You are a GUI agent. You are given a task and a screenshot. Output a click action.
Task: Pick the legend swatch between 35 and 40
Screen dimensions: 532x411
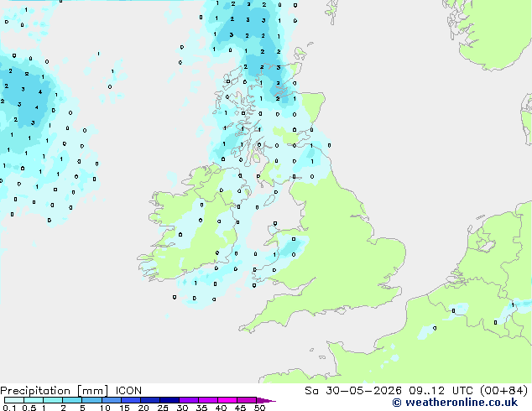pyautogui.click(x=208, y=400)
